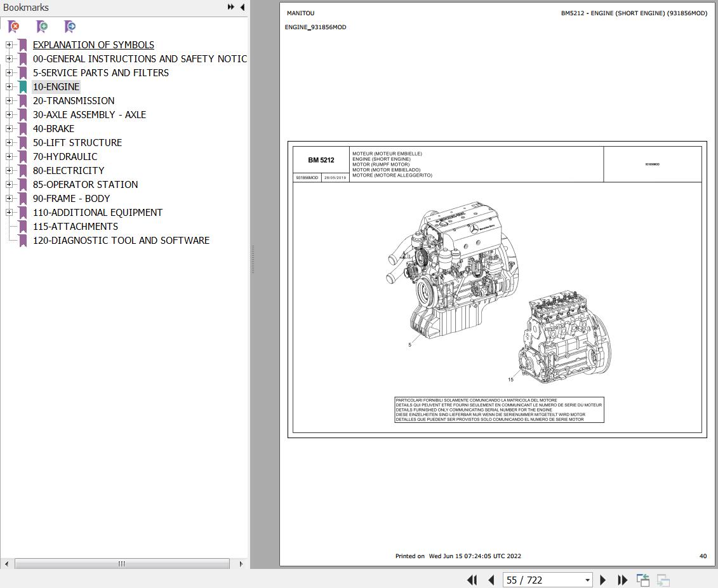
Task: Expand the 110-ADDITIONAL EQUIPMENT node
Action: (9, 213)
